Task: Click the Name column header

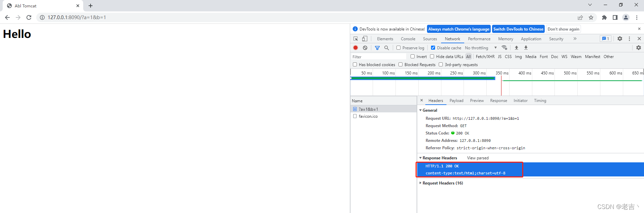Action: pyautogui.click(x=383, y=101)
